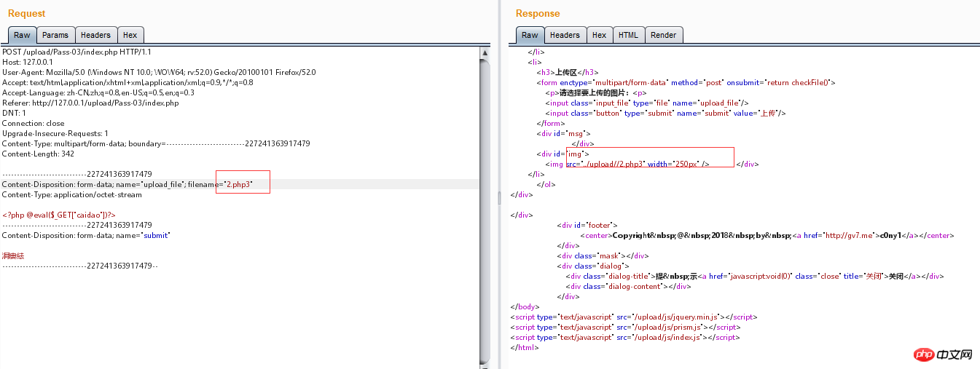
Task: Open the request Headers tab
Action: pos(95,35)
